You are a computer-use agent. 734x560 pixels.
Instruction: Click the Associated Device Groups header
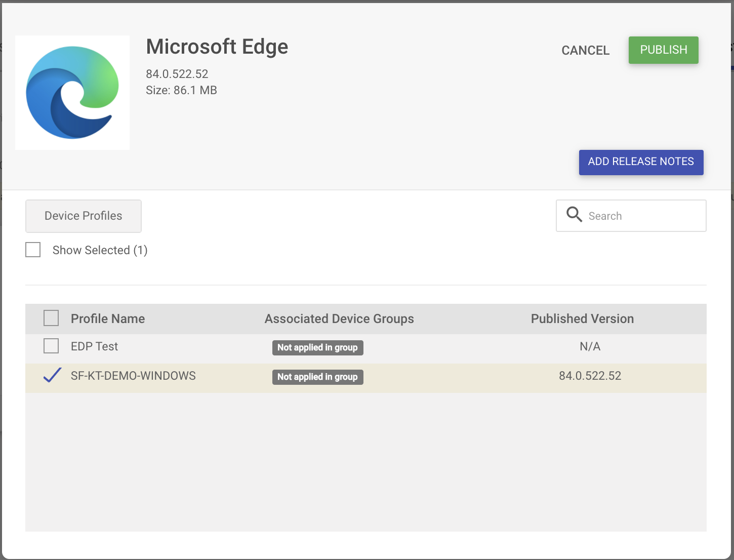coord(339,318)
